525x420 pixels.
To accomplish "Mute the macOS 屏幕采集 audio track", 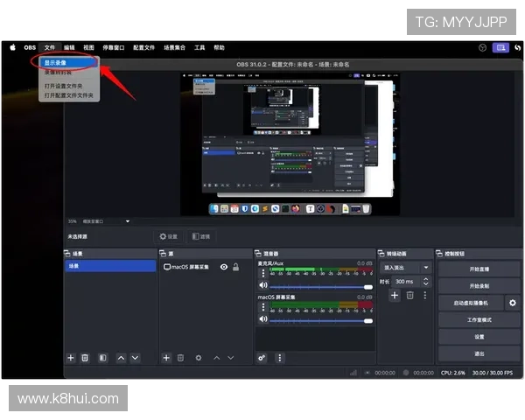I will click(262, 320).
